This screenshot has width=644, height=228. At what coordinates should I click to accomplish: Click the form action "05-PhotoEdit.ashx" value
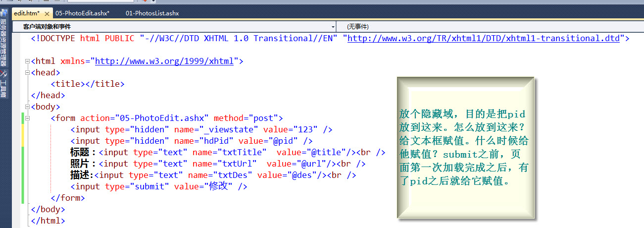[x=162, y=118]
